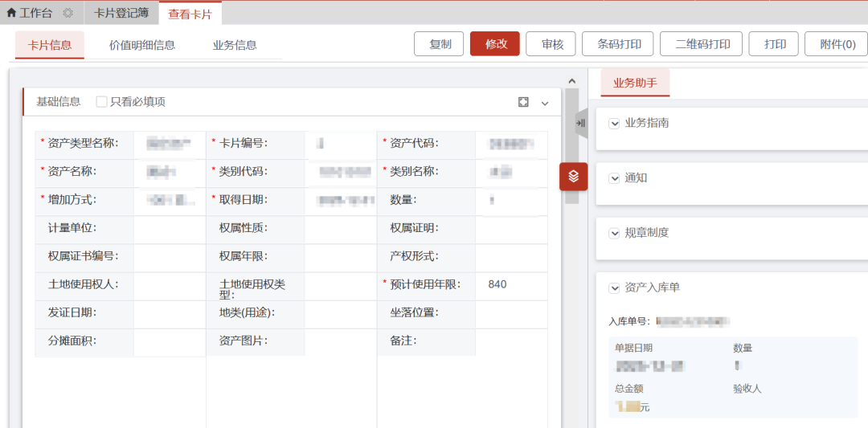Expand the 通知 section
Screen dimensions: 868x428
614,178
